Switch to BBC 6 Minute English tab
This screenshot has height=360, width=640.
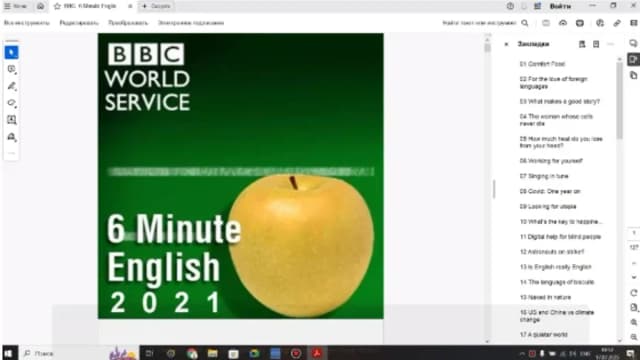[90, 6]
